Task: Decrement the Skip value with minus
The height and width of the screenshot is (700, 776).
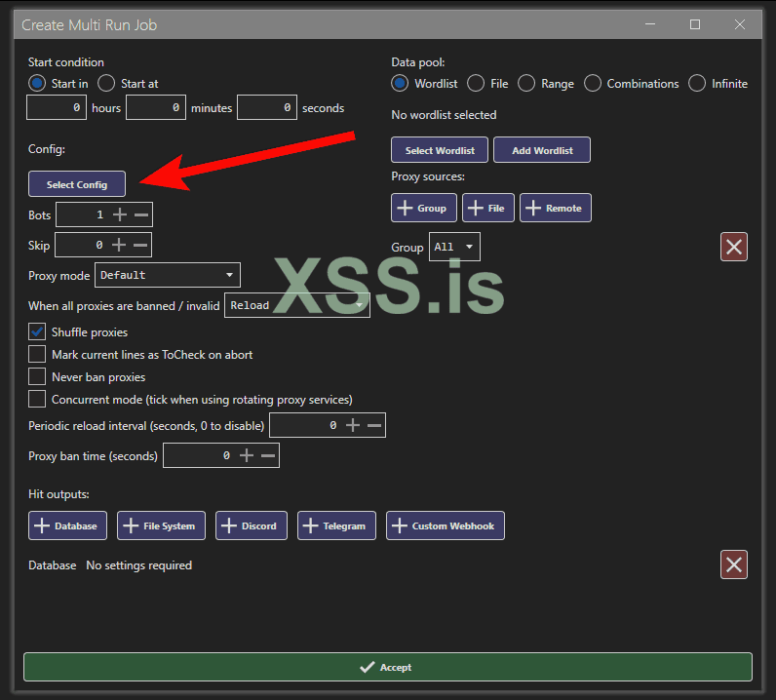Action: coord(140,245)
